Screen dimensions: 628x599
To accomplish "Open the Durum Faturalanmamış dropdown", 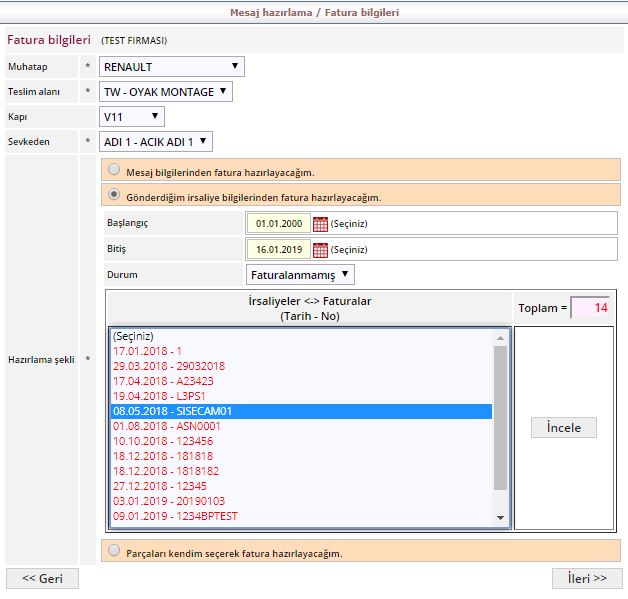I will [x=300, y=274].
